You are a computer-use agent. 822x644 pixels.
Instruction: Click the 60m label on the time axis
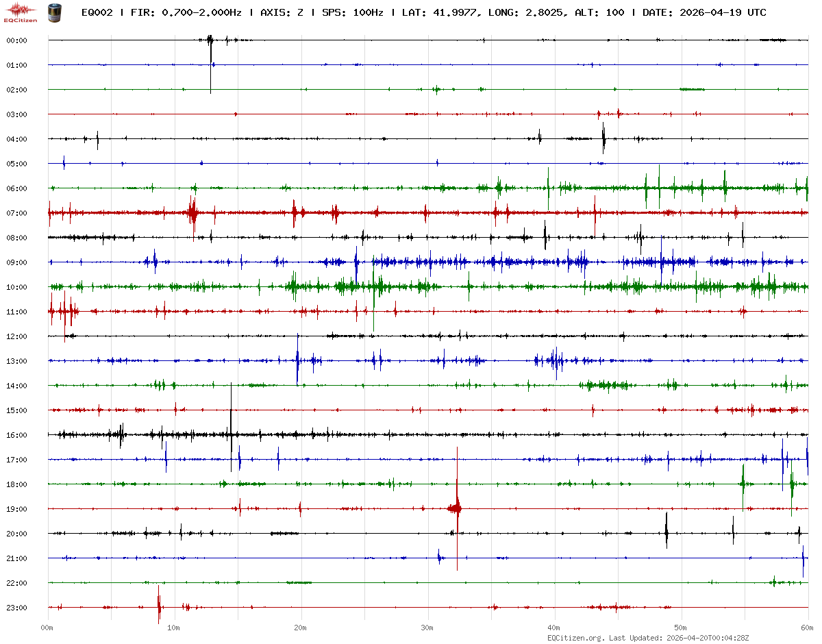click(808, 628)
